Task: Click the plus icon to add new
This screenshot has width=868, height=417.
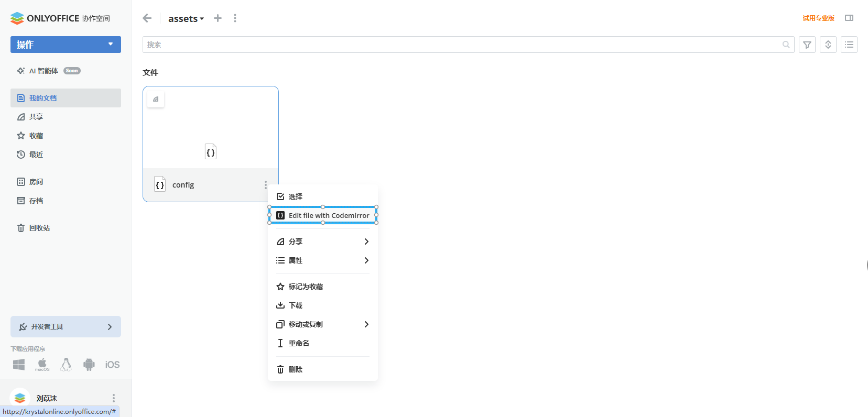Action: tap(218, 18)
